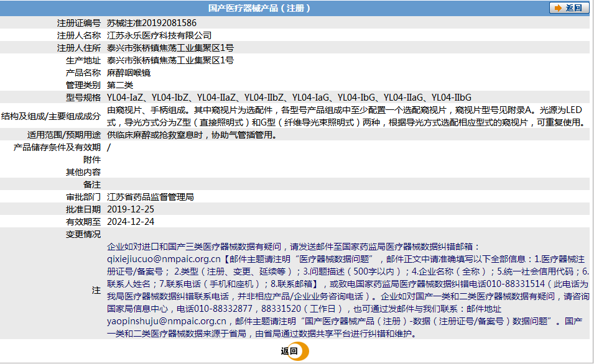Image resolution: width=594 pixels, height=364 pixels.
Task: Click the 产品名称 label
Action: pos(83,73)
